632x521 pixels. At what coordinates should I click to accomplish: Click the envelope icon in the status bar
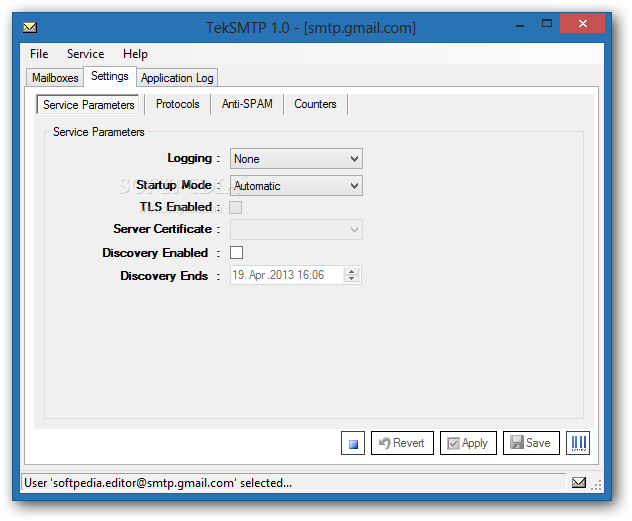pos(579,482)
